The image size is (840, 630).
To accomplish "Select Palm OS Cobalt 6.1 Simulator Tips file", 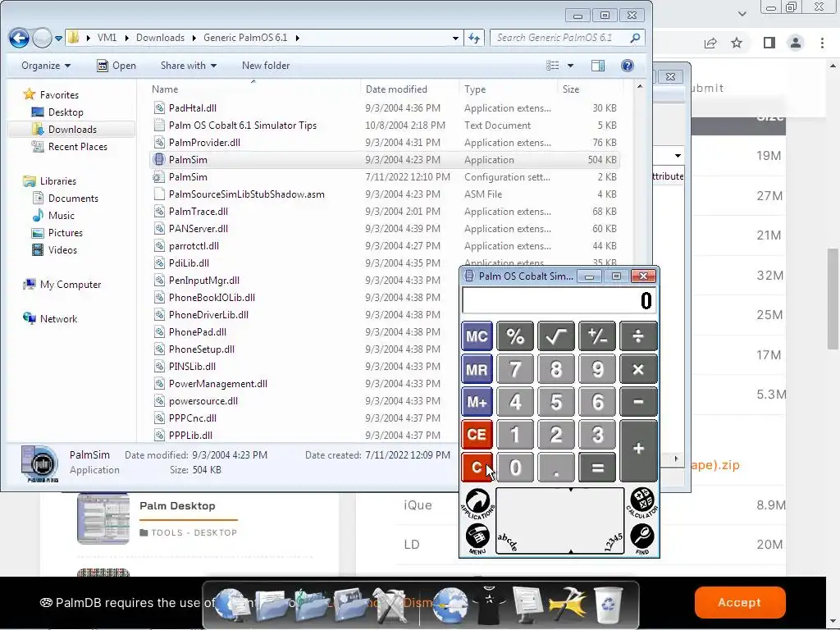I will pos(385,126).
